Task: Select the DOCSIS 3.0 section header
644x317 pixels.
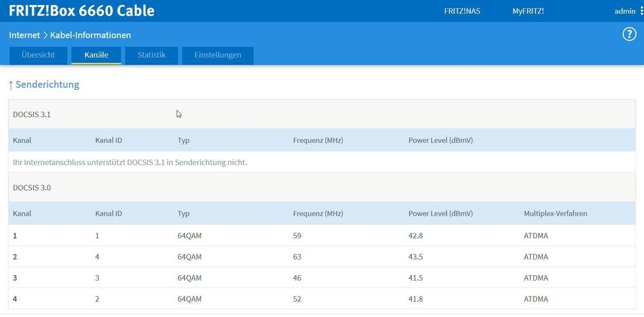Action: click(x=32, y=188)
